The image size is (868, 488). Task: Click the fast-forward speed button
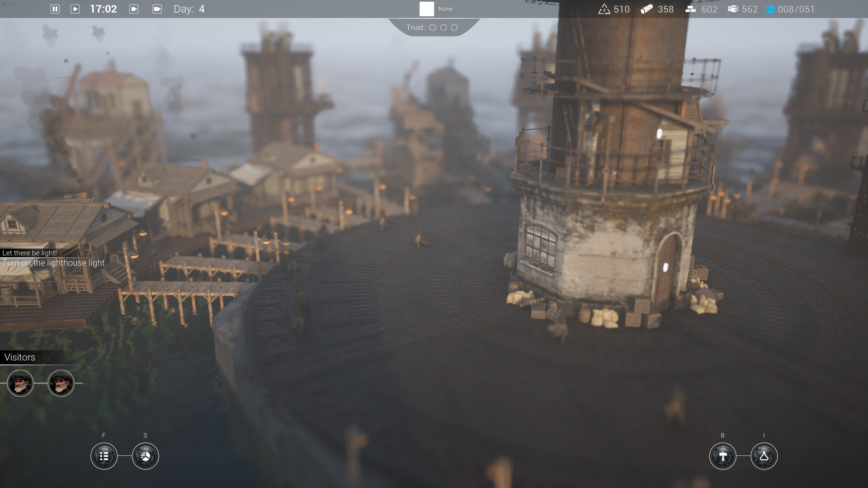tap(134, 9)
